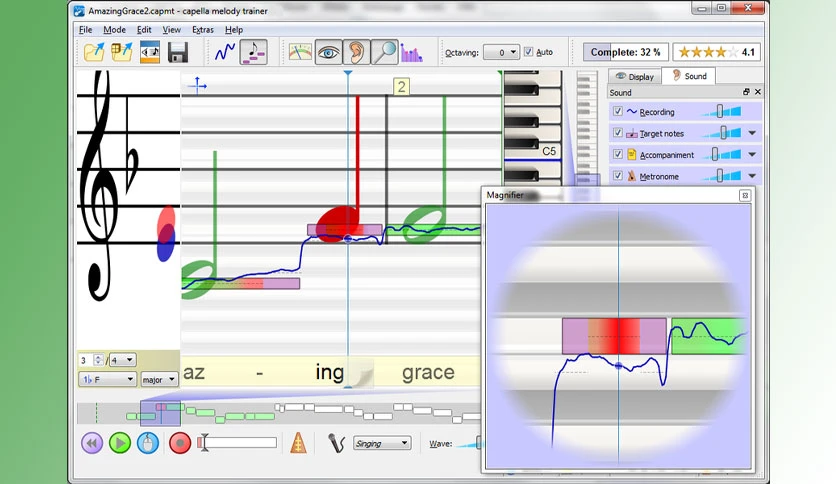Save with the floppy disk icon
The height and width of the screenshot is (484, 836).
coord(178,53)
